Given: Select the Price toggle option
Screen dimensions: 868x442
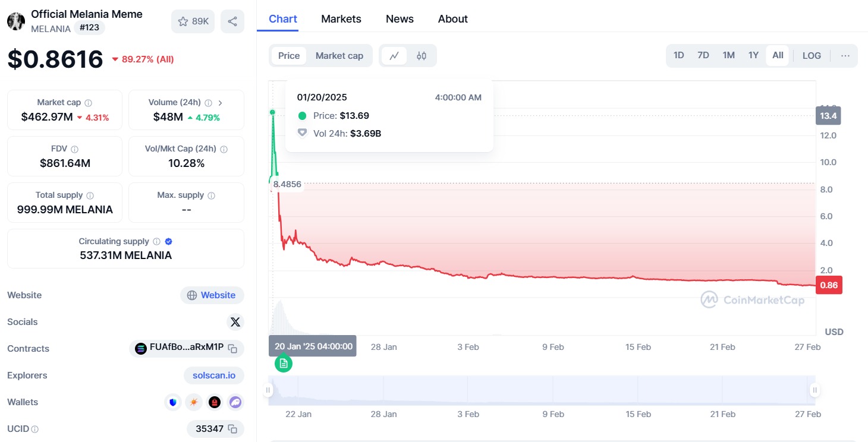Looking at the screenshot, I should tap(289, 56).
